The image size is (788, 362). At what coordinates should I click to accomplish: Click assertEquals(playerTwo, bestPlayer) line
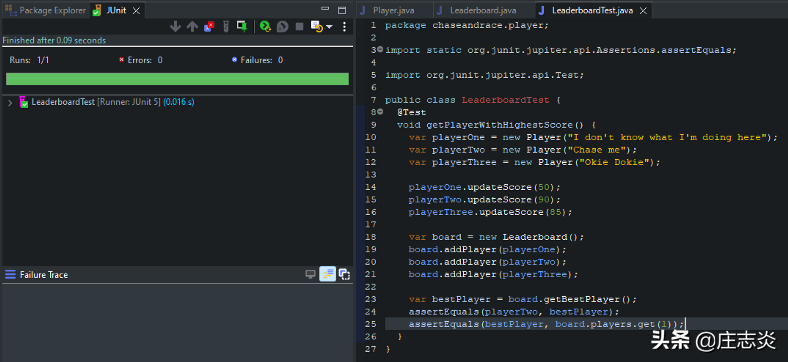[x=514, y=312]
